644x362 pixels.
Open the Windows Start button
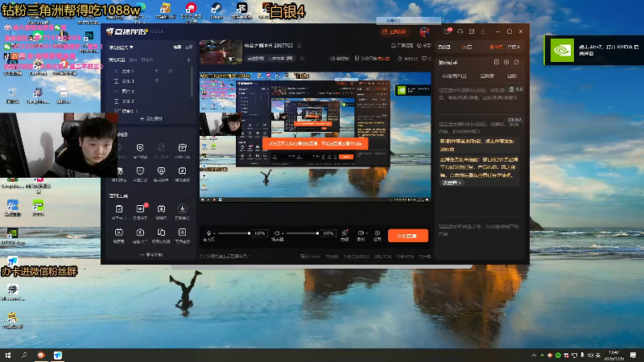click(7, 355)
